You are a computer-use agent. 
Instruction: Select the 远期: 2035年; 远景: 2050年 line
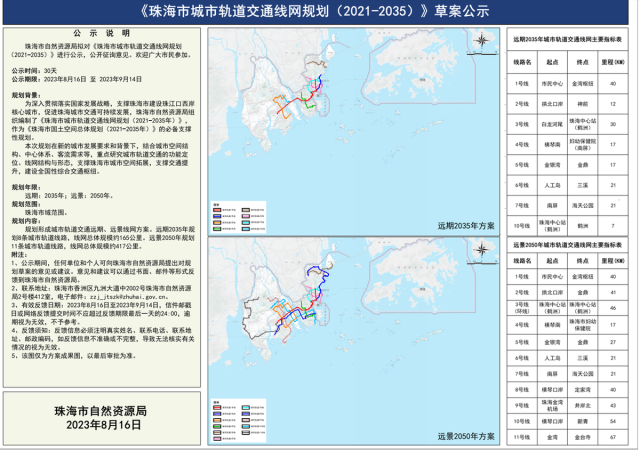69,196
